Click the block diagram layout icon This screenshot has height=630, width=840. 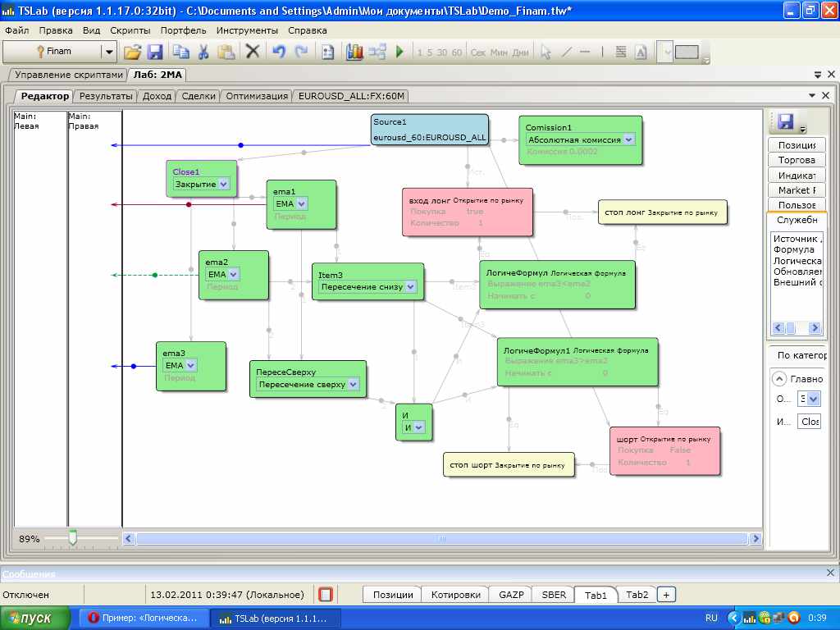coord(377,52)
